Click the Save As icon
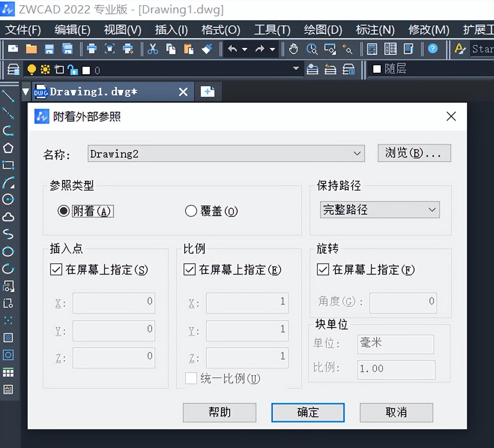Image resolution: width=494 pixels, height=448 pixels. [x=67, y=49]
